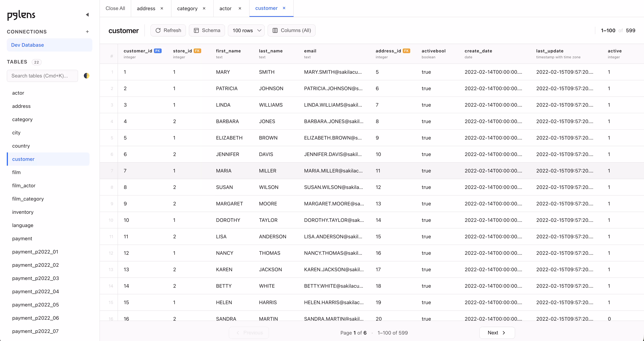Toggle dark mode moon icon
Screen dimensions: 644x341
86,76
